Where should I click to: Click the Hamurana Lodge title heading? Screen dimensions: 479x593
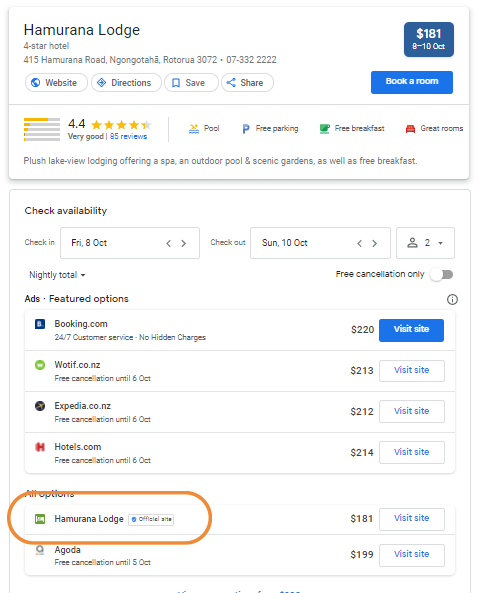[82, 30]
